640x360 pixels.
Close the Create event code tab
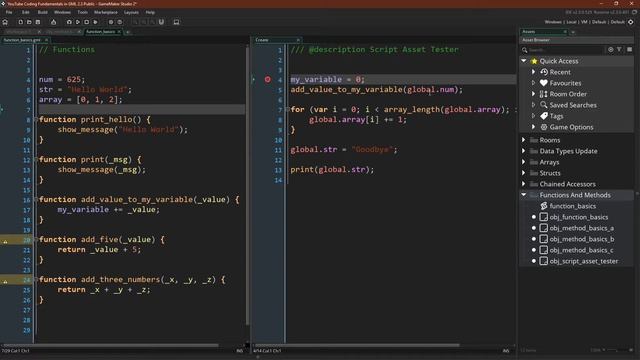point(298,40)
